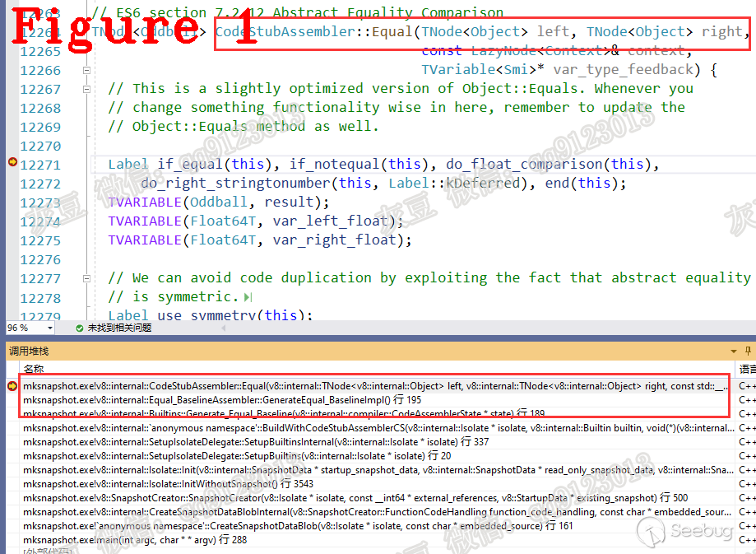The width and height of the screenshot is (756, 554).
Task: Click the breakpoint marker on line 12271
Action: [x=13, y=163]
